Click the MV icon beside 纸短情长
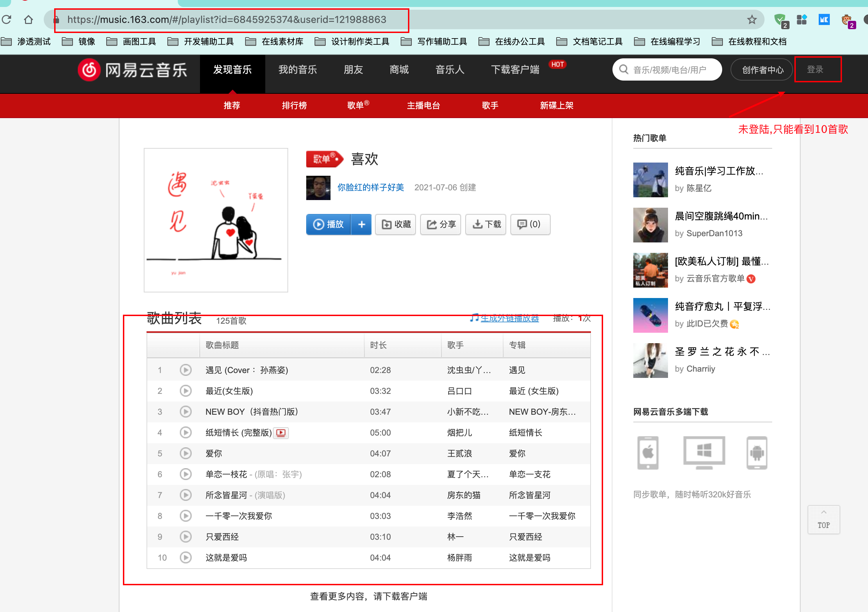 tap(281, 432)
